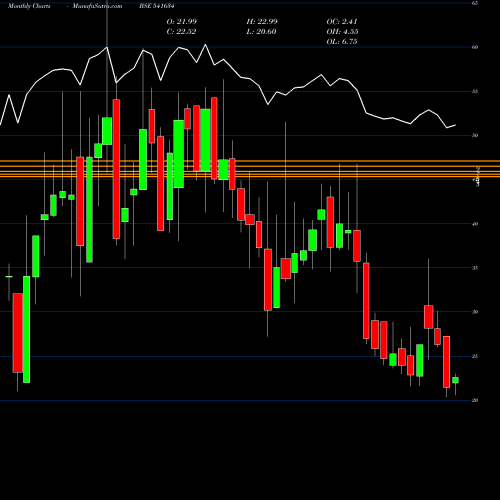Viewport: 500px width, 500px height.
Task: Click the 'BSE 541634' symbol text
Action: (x=157, y=6)
